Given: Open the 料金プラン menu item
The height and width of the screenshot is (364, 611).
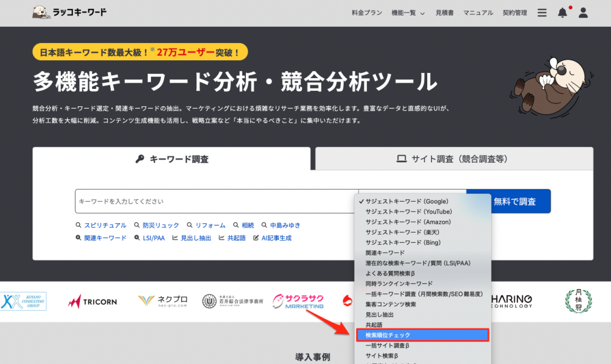Looking at the screenshot, I should click(x=365, y=13).
